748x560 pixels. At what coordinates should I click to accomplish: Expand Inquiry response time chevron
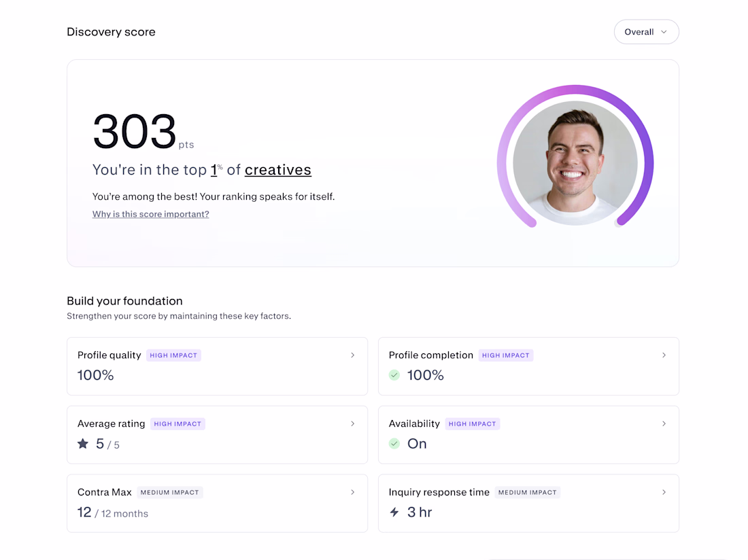pyautogui.click(x=664, y=492)
